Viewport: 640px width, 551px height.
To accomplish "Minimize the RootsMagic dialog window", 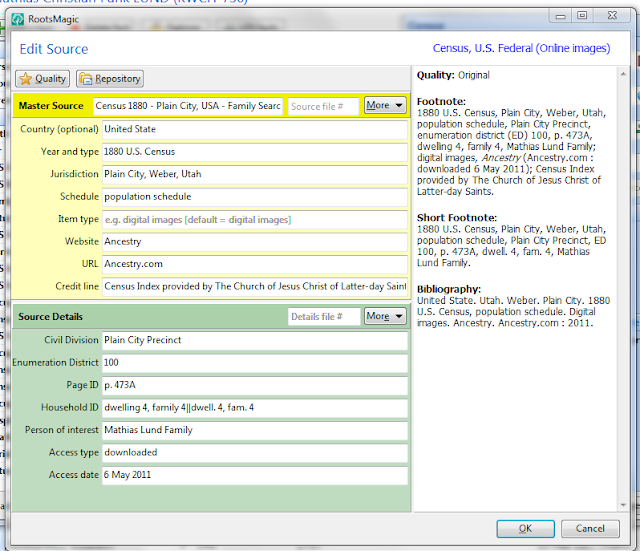I will [561, 16].
